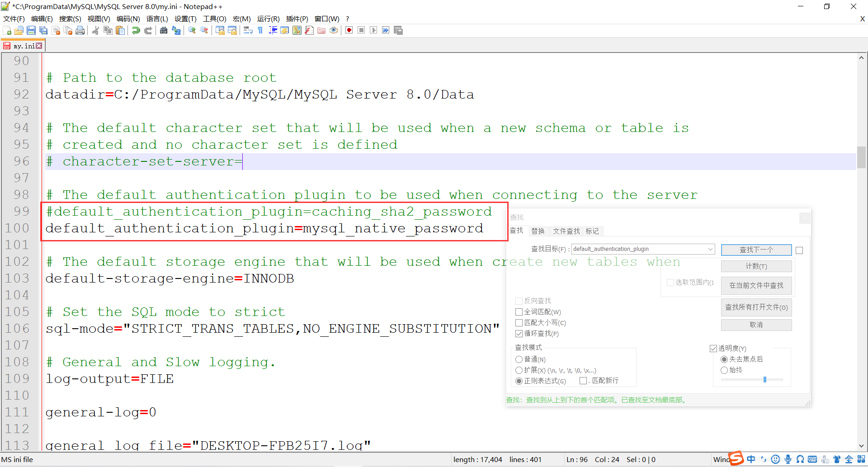Viewport: 868px width, 467px height.
Task: Disable the 循环查找(P) checkbox
Action: (519, 334)
